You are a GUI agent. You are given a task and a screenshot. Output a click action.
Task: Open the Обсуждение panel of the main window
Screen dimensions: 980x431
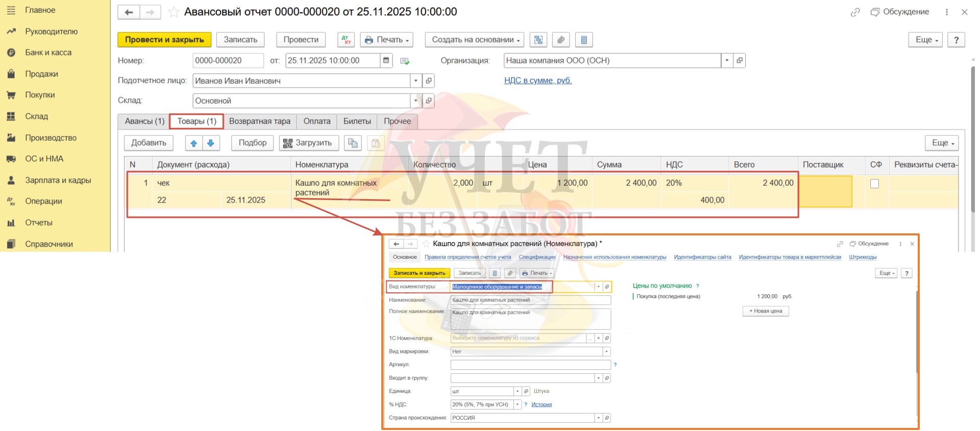point(900,12)
